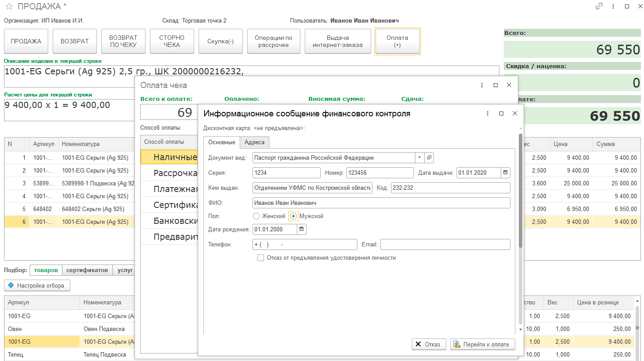Click Сумма column header
Image resolution: width=644 pixels, height=361 pixels.
(x=617, y=144)
